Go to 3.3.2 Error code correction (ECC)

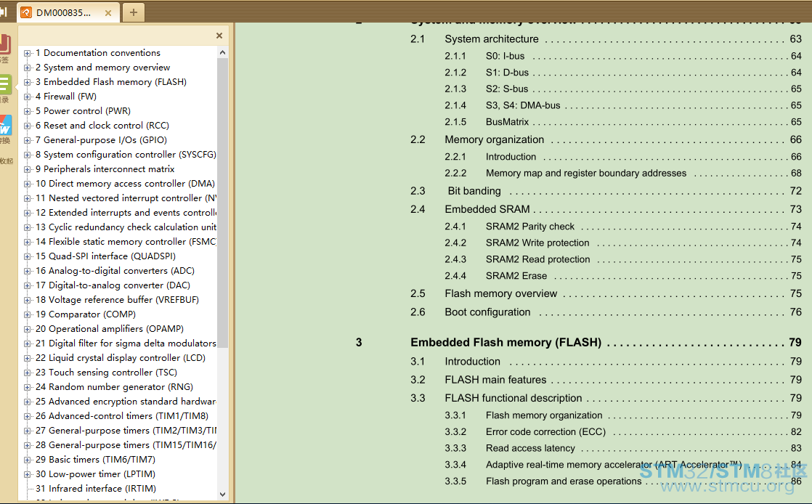point(623,431)
